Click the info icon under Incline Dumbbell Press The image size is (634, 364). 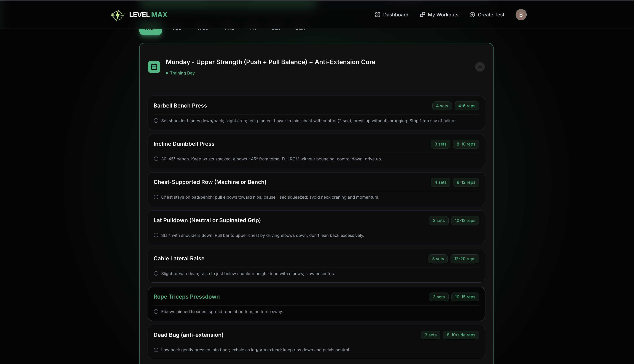click(156, 159)
